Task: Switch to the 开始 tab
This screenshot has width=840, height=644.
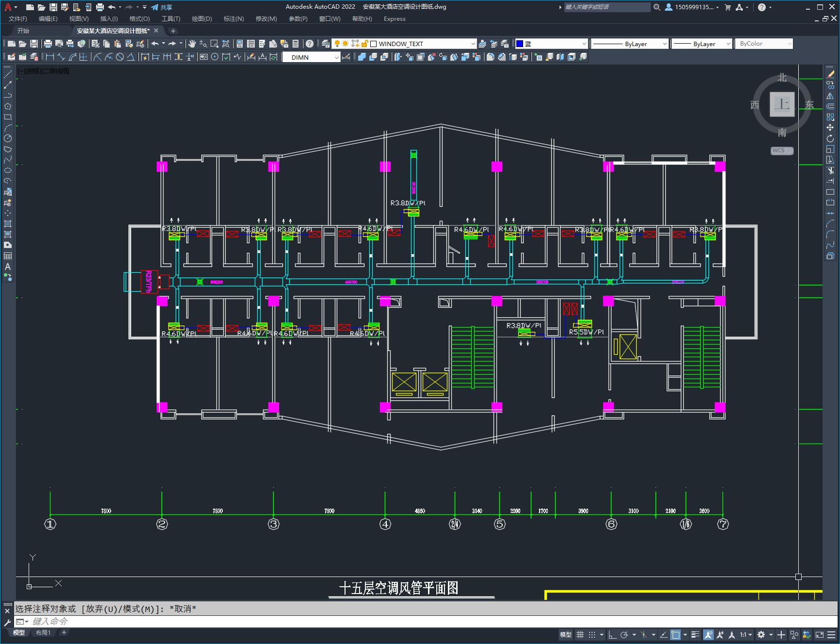Action: click(23, 31)
